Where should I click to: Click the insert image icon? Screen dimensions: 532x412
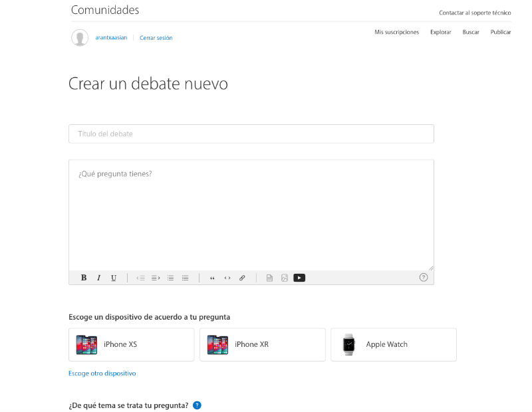[x=284, y=278]
